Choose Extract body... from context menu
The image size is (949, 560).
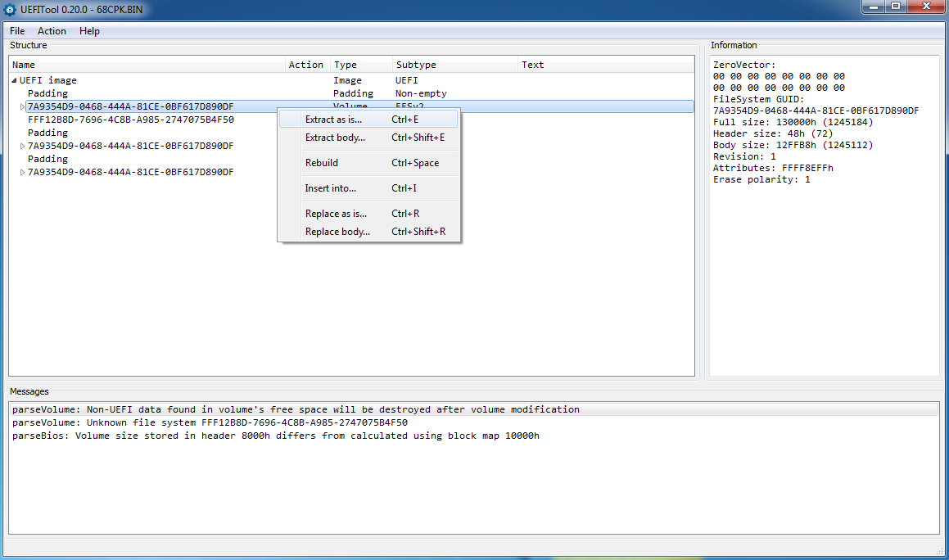coord(368,138)
